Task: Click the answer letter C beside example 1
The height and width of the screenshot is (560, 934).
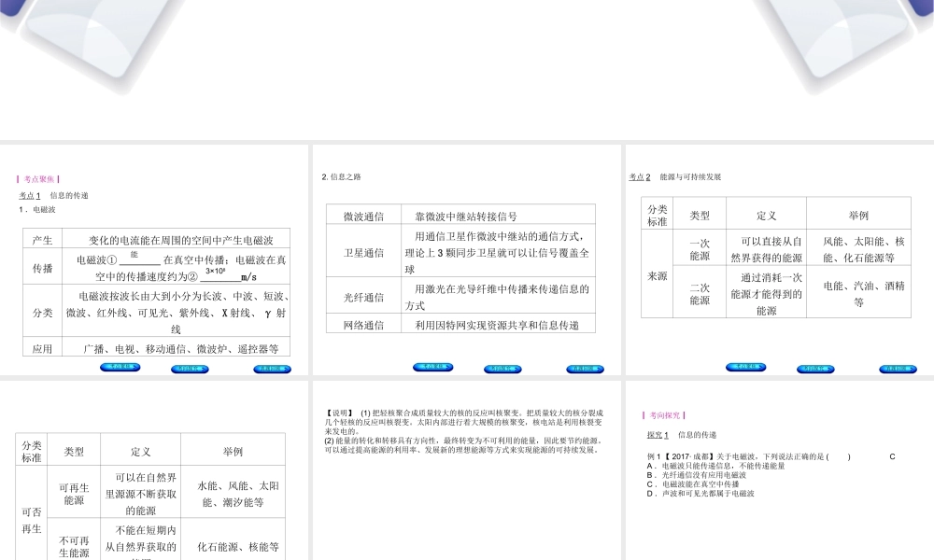Action: (x=892, y=456)
